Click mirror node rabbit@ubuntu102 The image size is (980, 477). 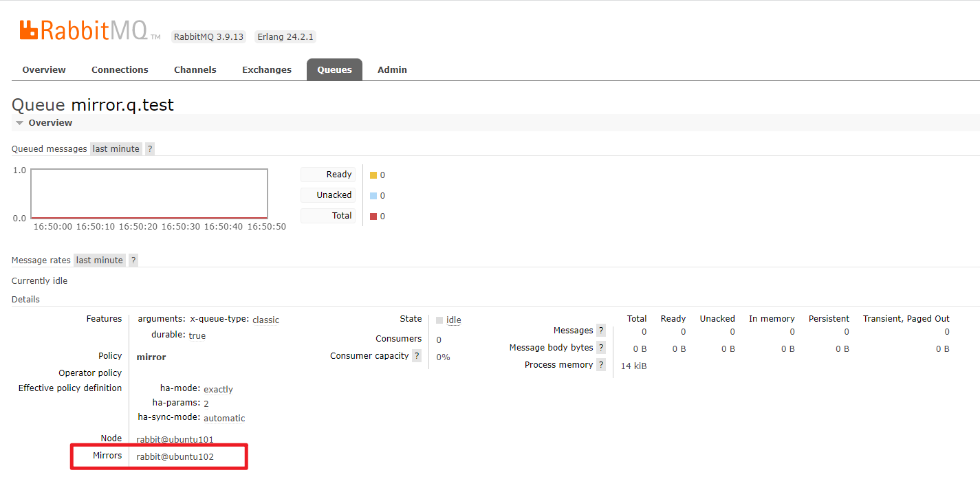(x=175, y=456)
